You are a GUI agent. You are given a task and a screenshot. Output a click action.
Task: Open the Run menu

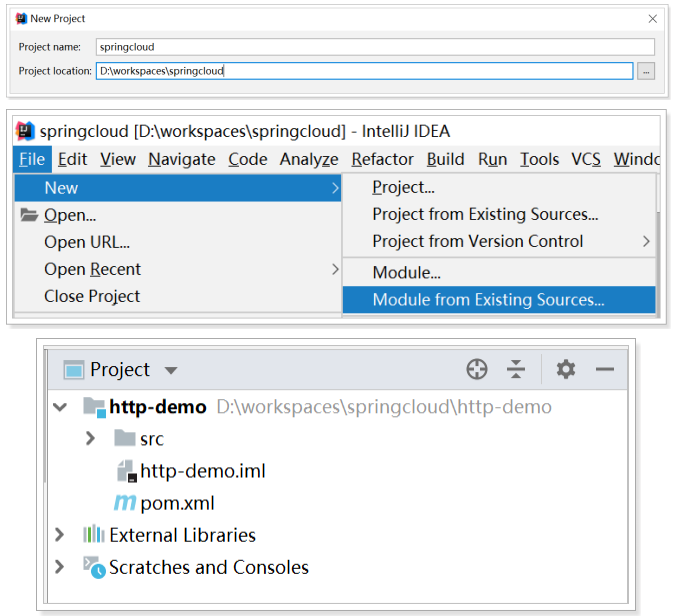[x=492, y=160]
